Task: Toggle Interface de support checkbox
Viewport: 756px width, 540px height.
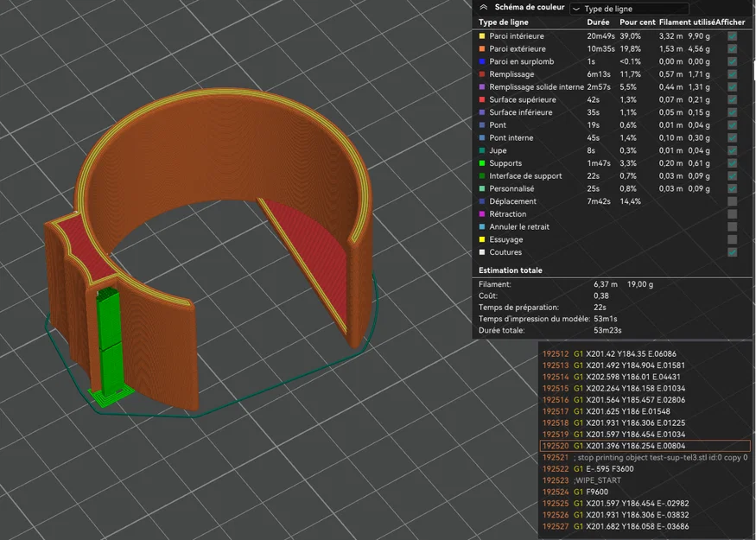Action: click(x=732, y=176)
